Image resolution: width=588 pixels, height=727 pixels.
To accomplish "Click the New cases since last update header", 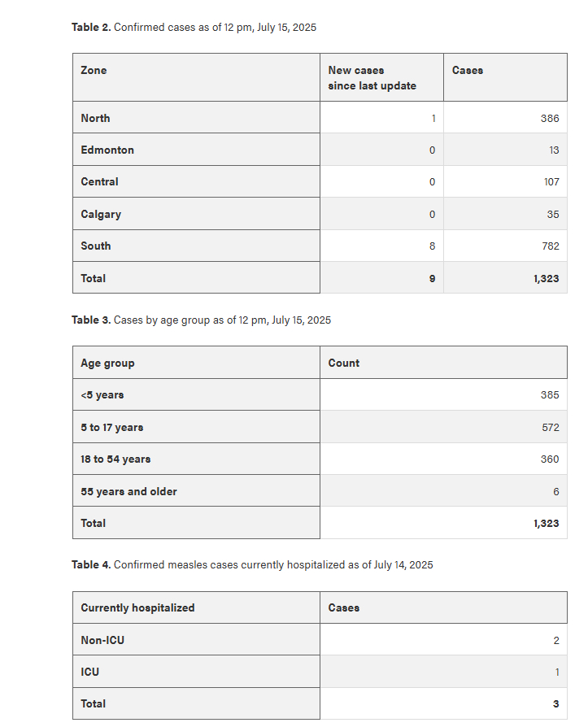I will pos(372,78).
